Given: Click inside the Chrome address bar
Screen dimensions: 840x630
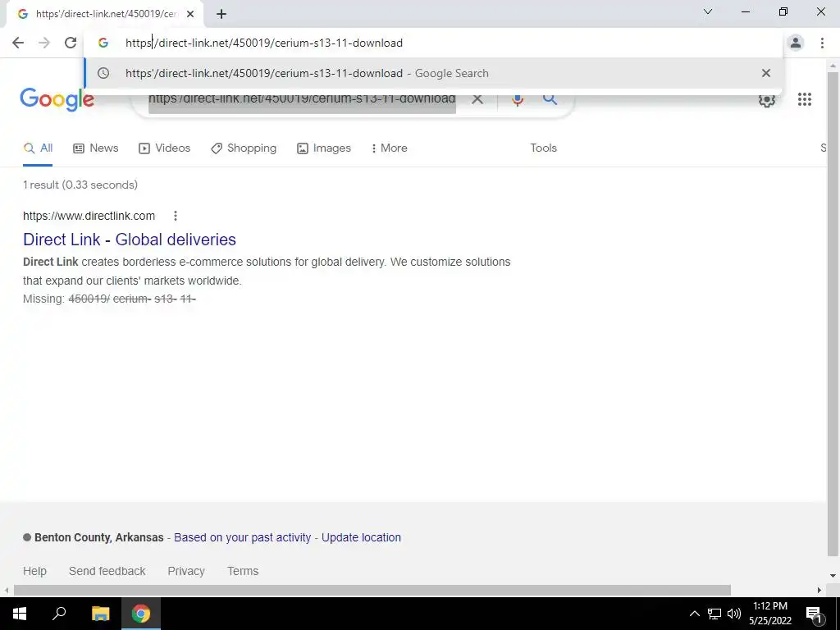Looking at the screenshot, I should 433,43.
